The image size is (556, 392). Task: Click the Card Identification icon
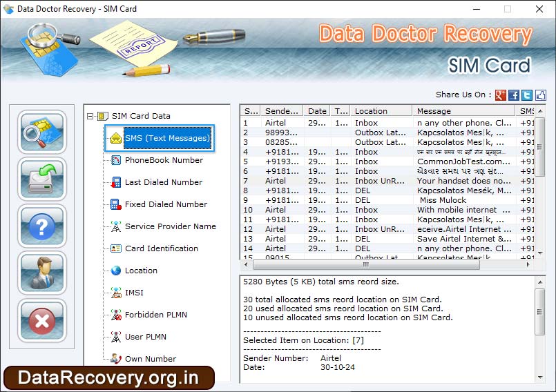[x=116, y=248]
